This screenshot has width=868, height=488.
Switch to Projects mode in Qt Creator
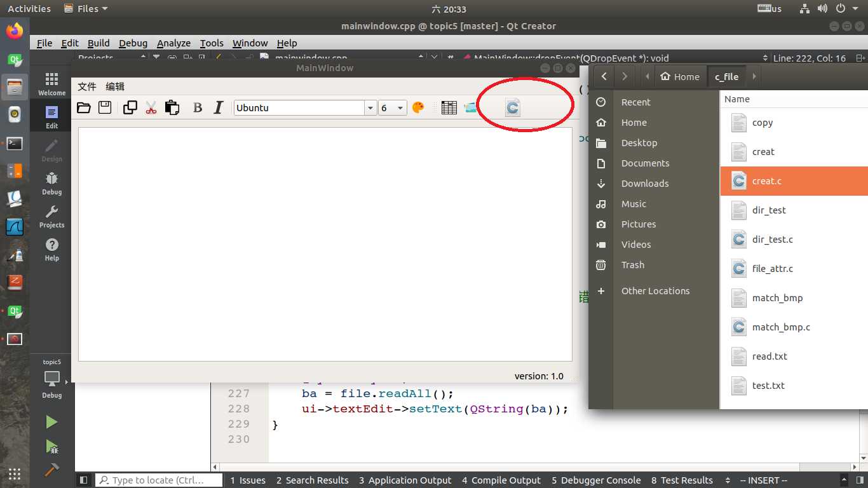[52, 216]
